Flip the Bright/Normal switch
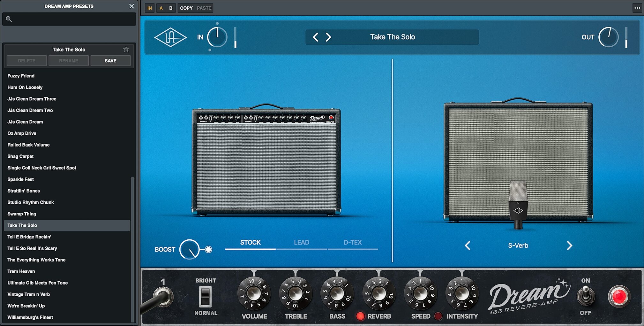The height and width of the screenshot is (326, 644). tap(205, 296)
